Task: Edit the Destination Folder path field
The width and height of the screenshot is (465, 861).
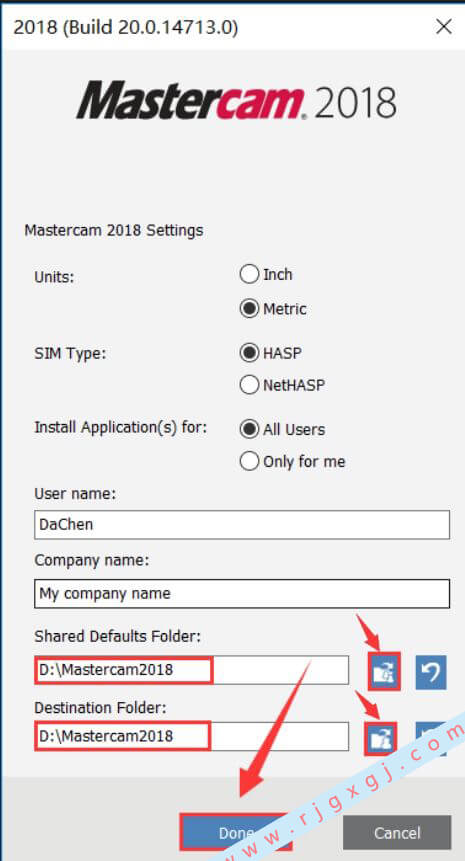Action: (191, 736)
